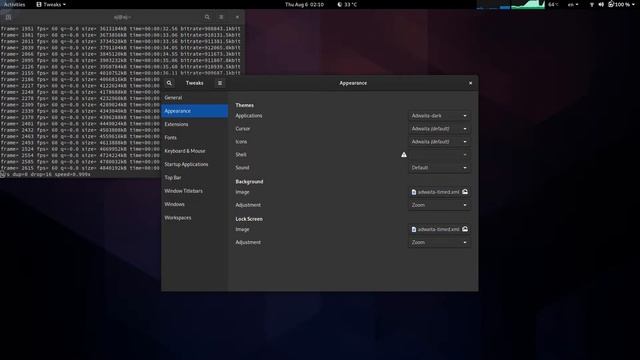Click the Themes section heading

click(x=244, y=105)
